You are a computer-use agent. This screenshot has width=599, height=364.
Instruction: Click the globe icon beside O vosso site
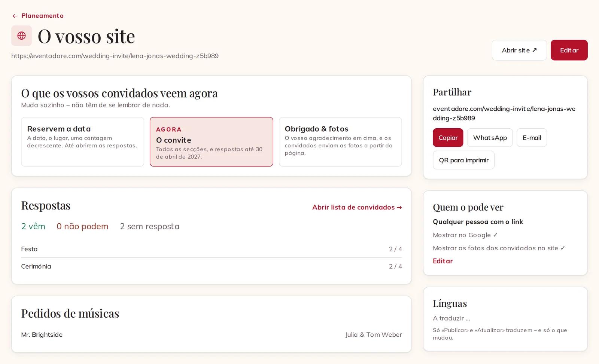tap(21, 36)
